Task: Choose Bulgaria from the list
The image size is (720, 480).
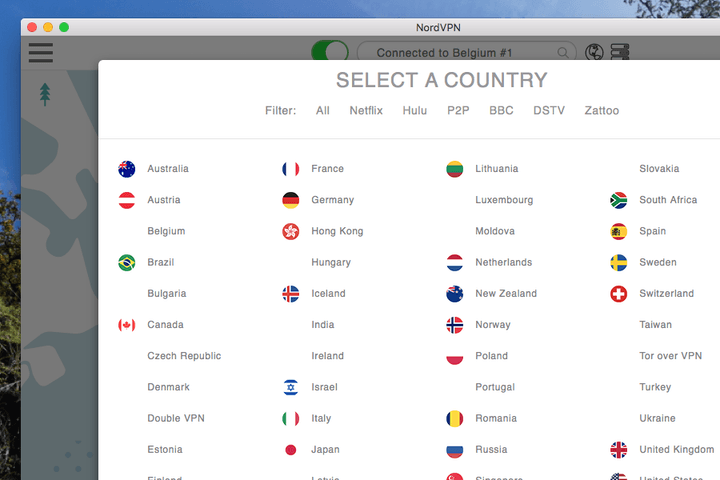Action: pyautogui.click(x=167, y=294)
